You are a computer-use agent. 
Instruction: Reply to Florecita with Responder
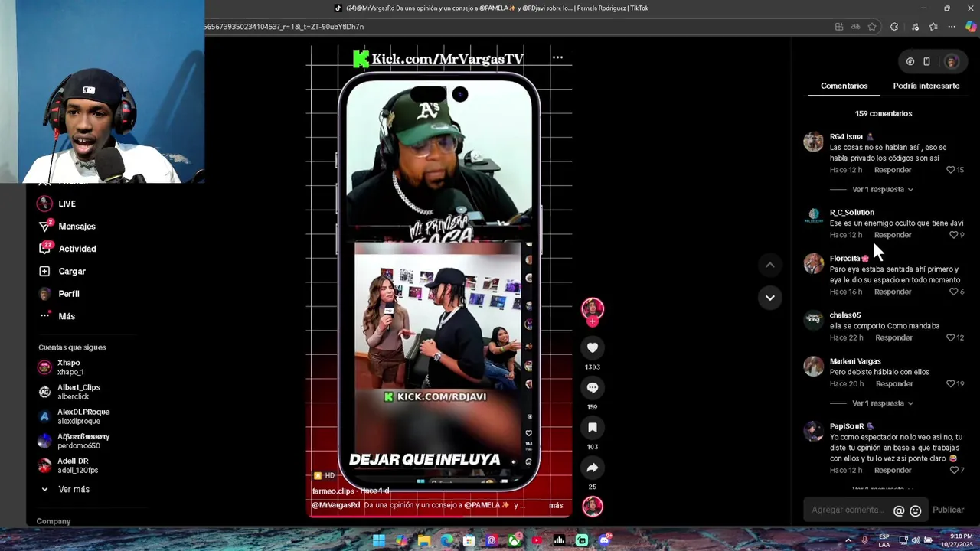893,292
